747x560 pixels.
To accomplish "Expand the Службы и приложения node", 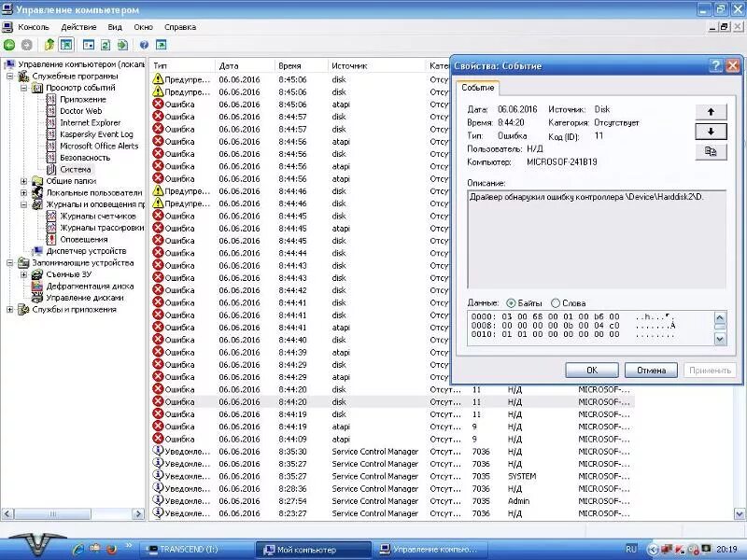I will point(9,310).
